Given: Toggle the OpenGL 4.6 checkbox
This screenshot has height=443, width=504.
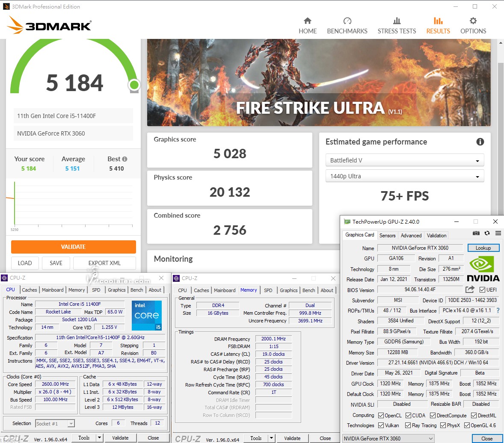Looking at the screenshot, I should 467,425.
